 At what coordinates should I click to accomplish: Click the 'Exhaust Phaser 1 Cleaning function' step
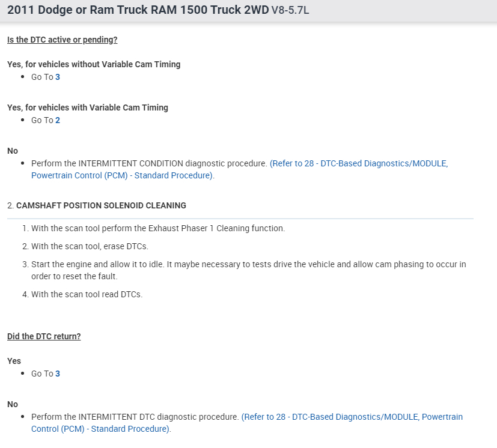[158, 229]
